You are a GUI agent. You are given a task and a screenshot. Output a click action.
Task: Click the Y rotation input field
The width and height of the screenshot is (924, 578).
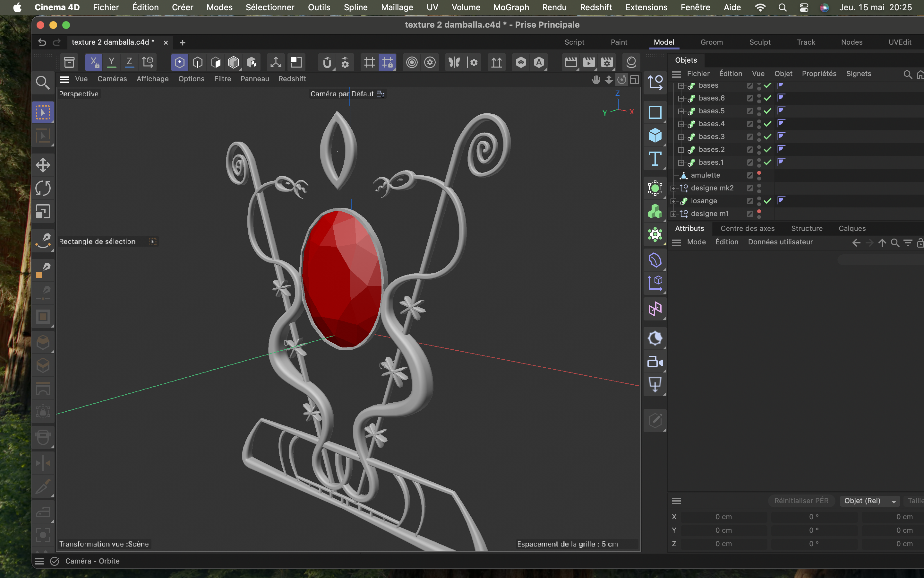click(814, 530)
